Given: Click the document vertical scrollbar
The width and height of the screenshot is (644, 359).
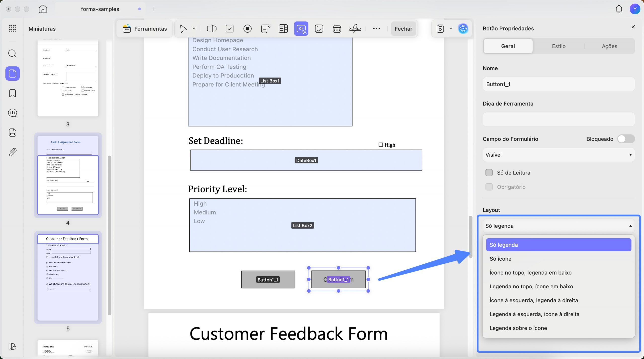Looking at the screenshot, I should point(470,237).
